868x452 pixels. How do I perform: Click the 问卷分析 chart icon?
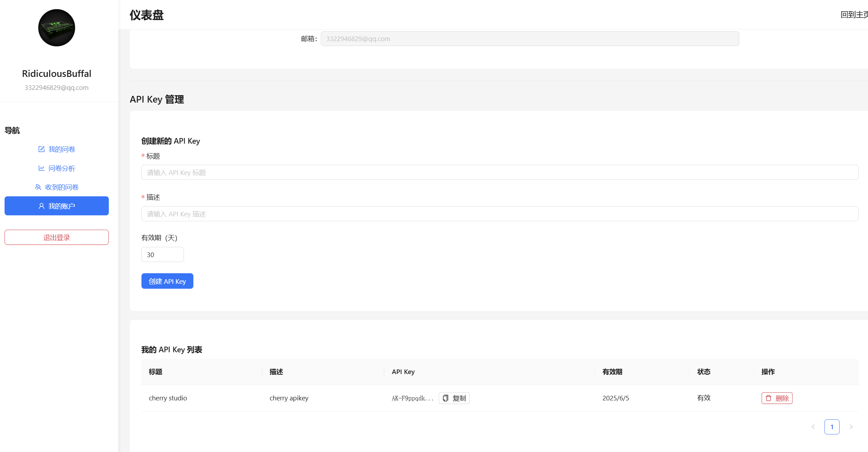click(41, 168)
